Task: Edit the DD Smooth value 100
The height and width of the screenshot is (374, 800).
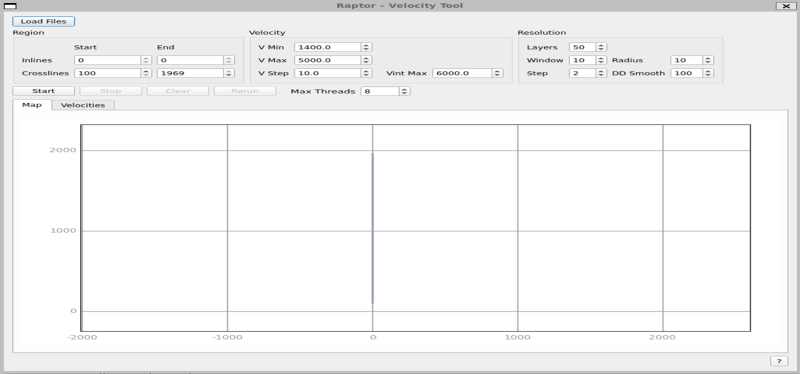Action: [687, 73]
